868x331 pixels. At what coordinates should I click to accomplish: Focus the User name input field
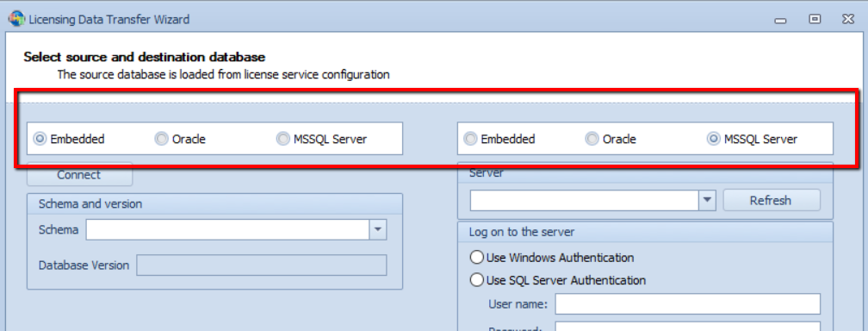point(687,303)
